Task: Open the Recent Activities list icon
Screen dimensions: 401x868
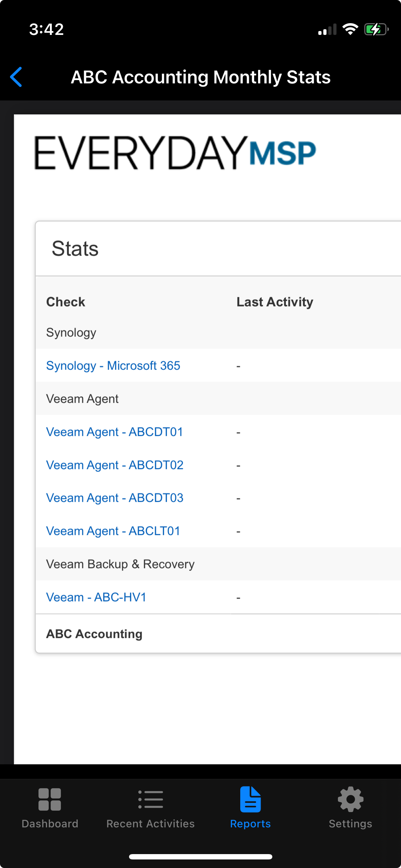Action: (x=150, y=799)
